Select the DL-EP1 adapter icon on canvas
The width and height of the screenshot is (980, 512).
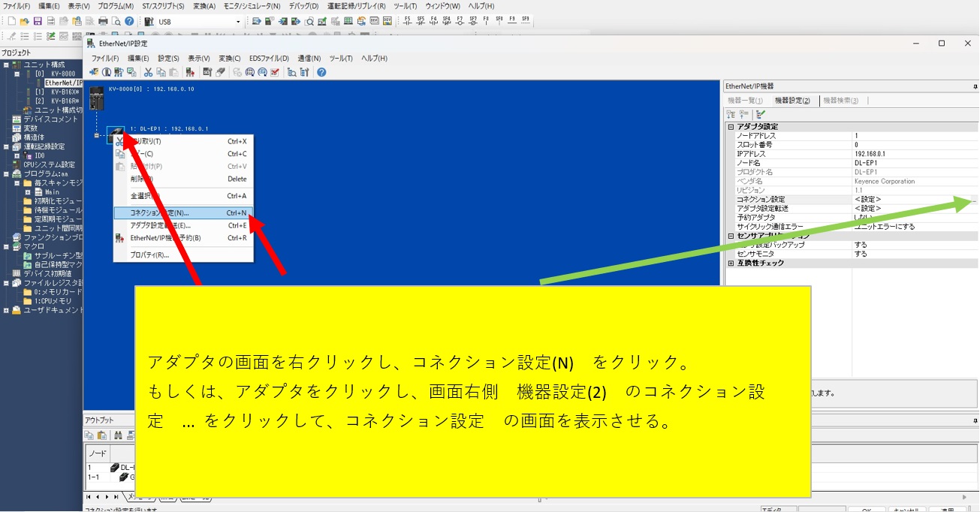116,135
